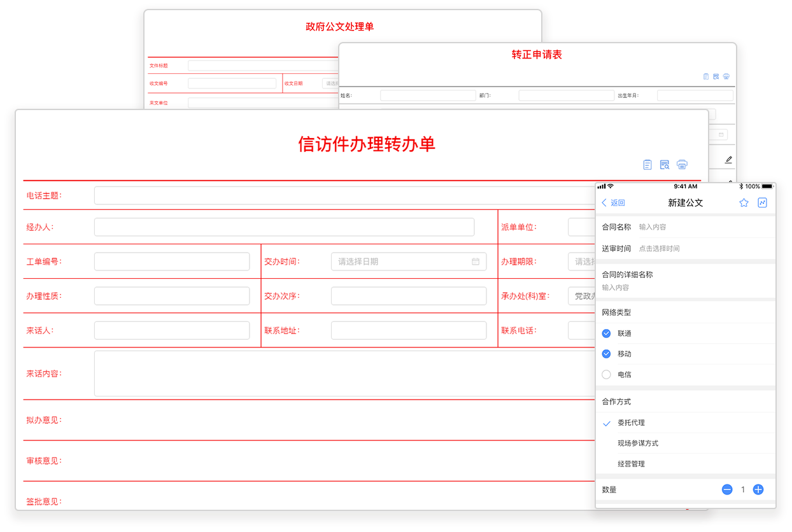Click the pencil edit icon on 转正申请表
The image size is (792, 532).
[728, 160]
